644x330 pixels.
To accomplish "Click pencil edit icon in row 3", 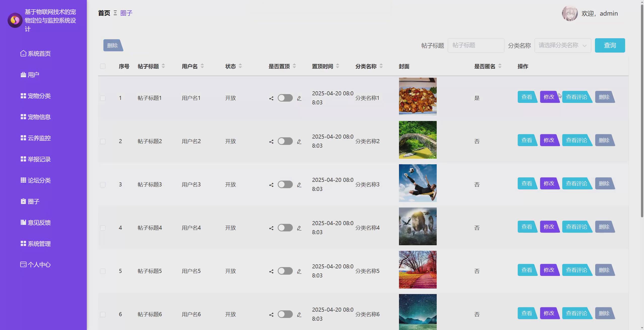I will (x=299, y=185).
